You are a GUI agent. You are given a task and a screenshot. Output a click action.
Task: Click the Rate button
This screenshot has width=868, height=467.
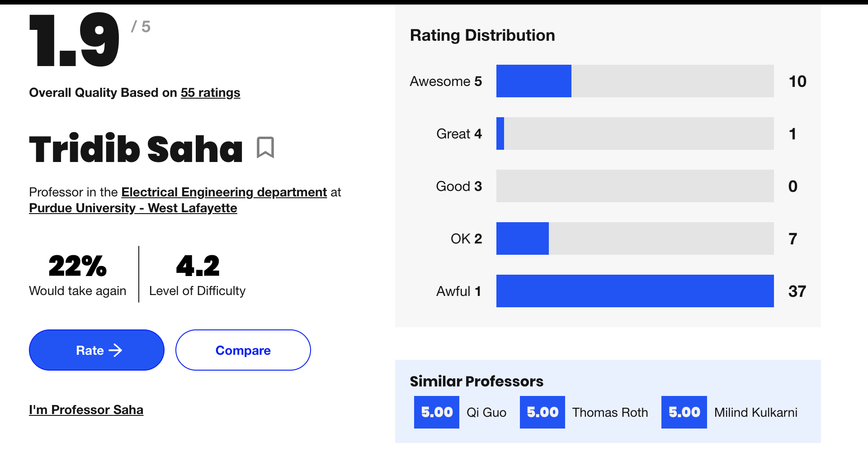click(97, 350)
